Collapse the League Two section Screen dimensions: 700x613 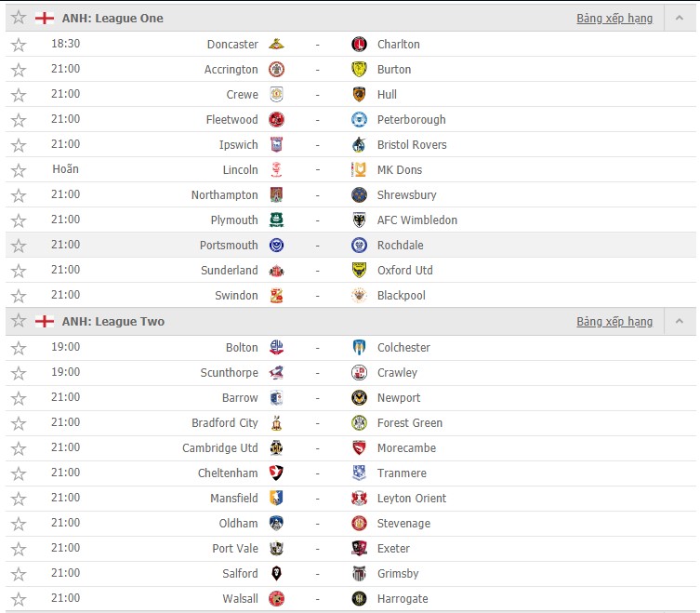[x=679, y=321]
